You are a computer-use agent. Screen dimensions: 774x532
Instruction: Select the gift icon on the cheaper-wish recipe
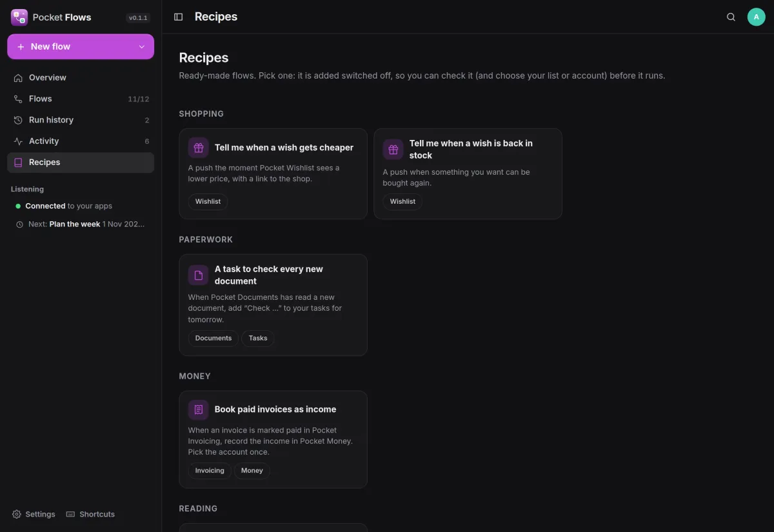tap(199, 148)
